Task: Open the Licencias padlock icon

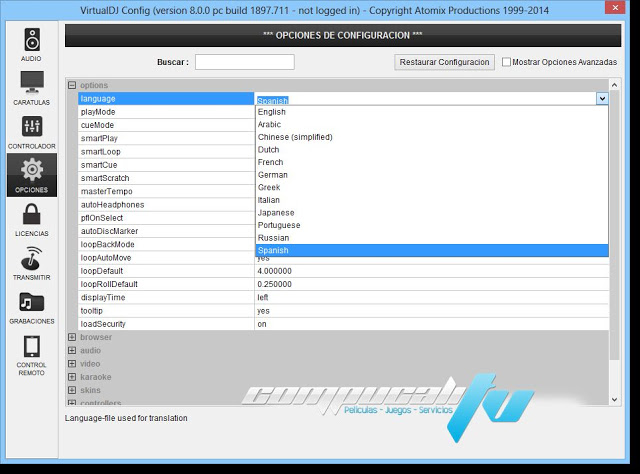Action: point(32,214)
